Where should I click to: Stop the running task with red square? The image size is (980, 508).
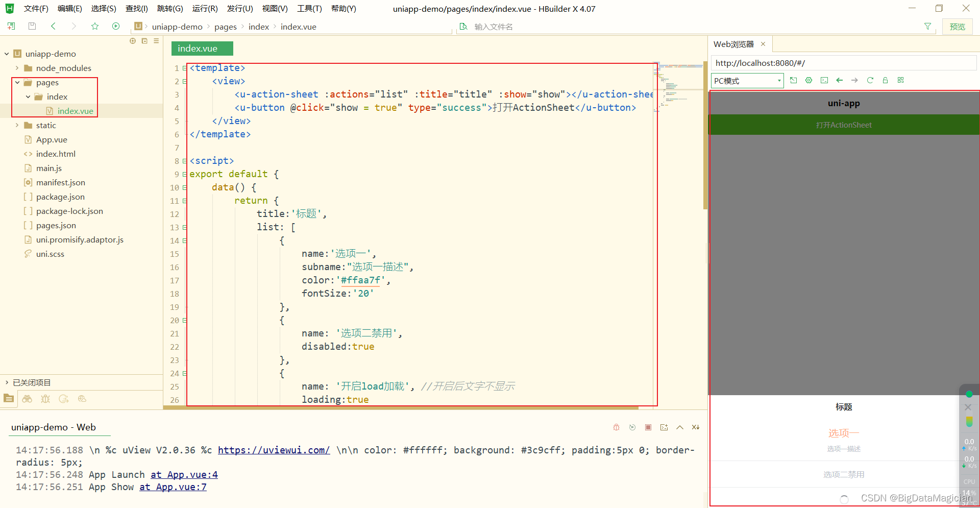click(648, 427)
